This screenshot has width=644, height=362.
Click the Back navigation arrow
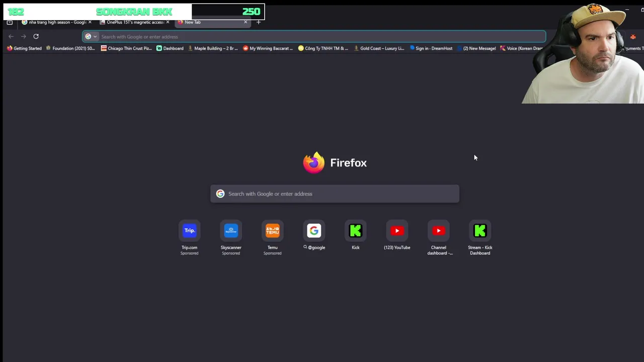[11, 36]
